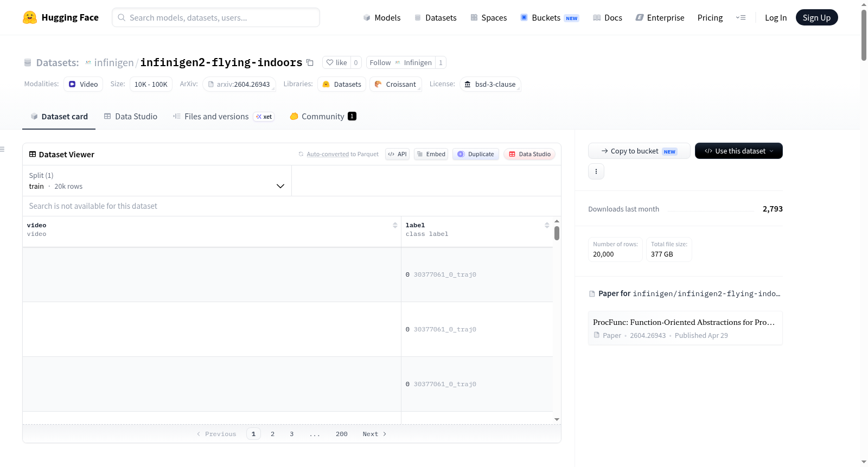Click the Infinigen follower count
The image size is (868, 467).
(441, 62)
